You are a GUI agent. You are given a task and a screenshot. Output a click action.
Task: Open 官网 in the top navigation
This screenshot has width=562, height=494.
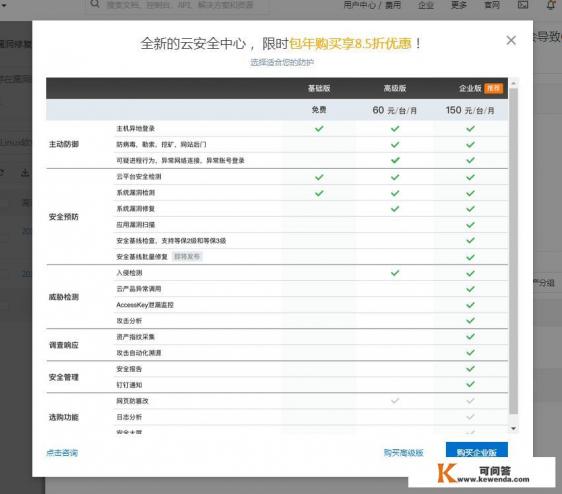pyautogui.click(x=492, y=5)
